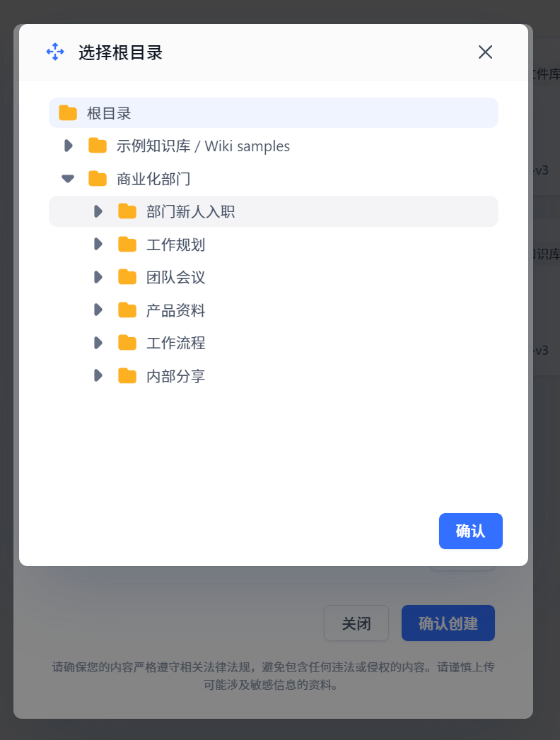Screen dimensions: 560x740
Task: Expand the 工作流程 folder arrow
Action: click(98, 343)
